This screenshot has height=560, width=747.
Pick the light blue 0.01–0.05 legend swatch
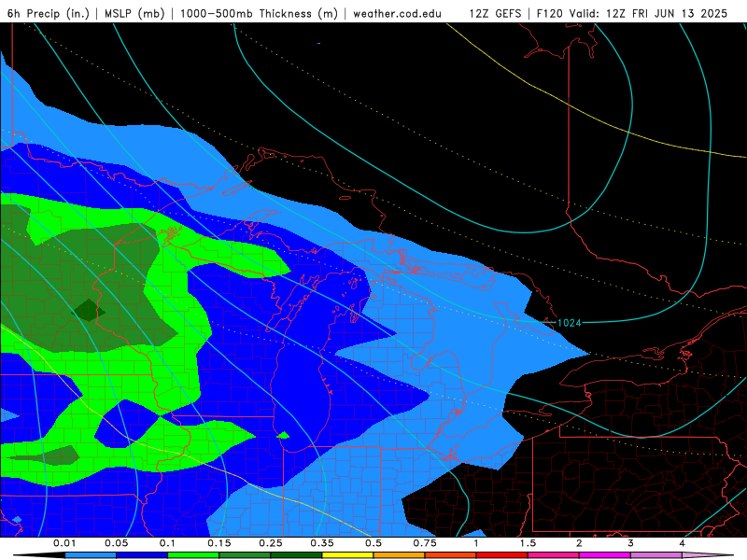(91, 555)
